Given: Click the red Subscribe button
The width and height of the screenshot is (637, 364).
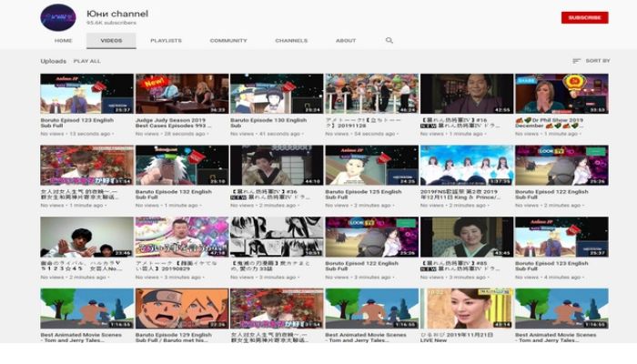Looking at the screenshot, I should click(x=584, y=17).
